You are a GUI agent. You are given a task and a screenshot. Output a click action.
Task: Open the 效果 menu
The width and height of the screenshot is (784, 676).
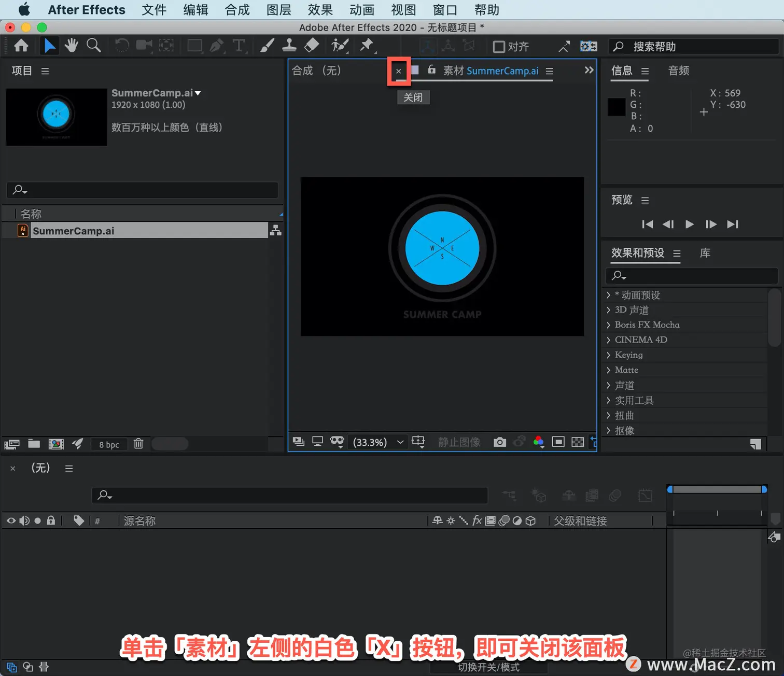[320, 10]
